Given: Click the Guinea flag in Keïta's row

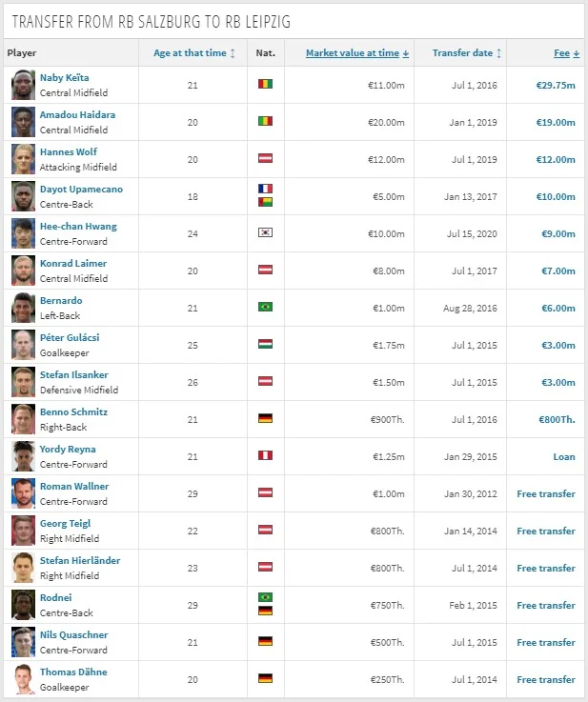Looking at the screenshot, I should [265, 85].
